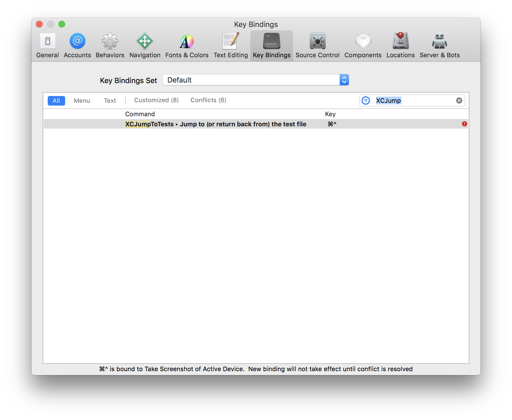The image size is (512, 420).
Task: Filter to Text key bindings
Action: click(x=110, y=101)
